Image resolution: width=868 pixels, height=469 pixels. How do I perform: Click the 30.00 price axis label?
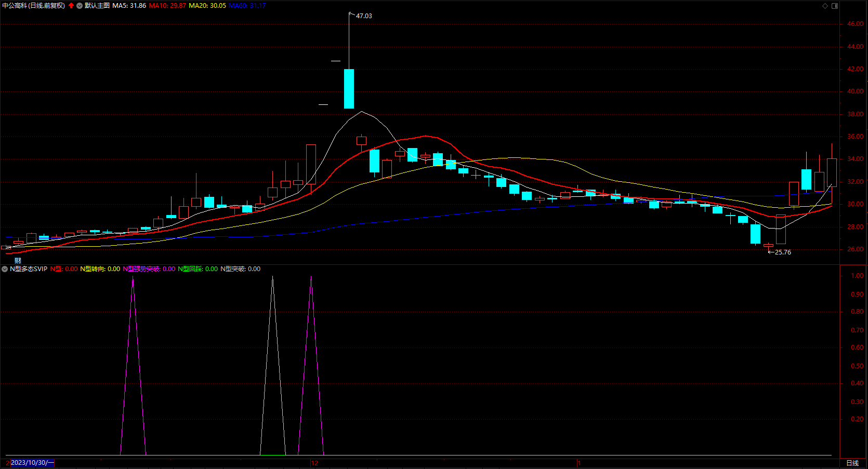tap(855, 204)
